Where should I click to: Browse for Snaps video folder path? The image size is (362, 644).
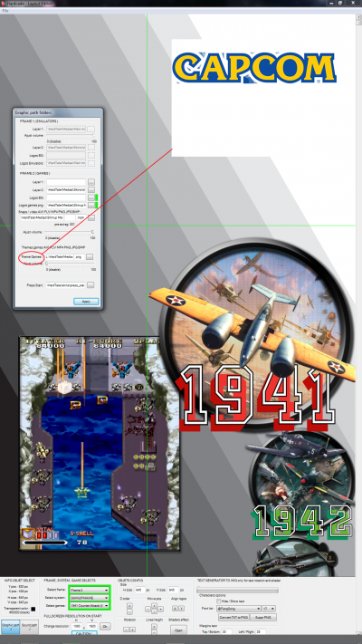tap(91, 217)
